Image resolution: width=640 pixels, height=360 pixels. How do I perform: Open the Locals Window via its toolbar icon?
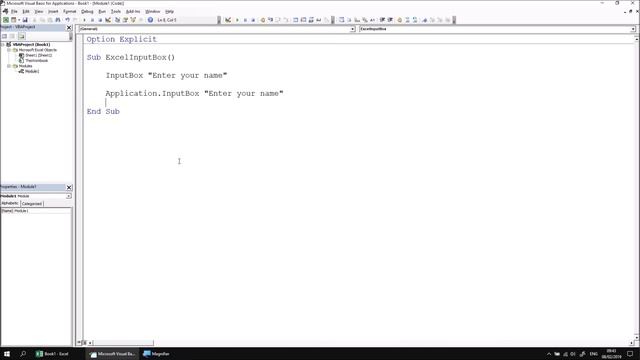pyautogui.click(x=296, y=20)
